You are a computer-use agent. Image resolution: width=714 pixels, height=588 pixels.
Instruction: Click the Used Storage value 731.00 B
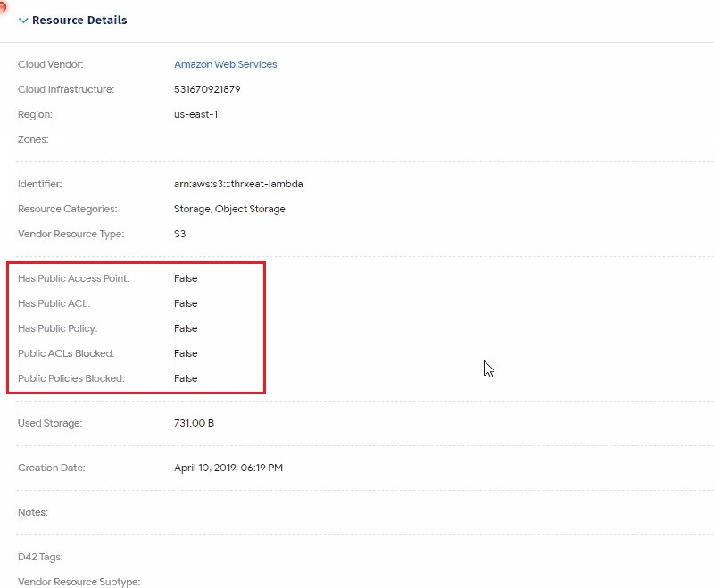194,423
